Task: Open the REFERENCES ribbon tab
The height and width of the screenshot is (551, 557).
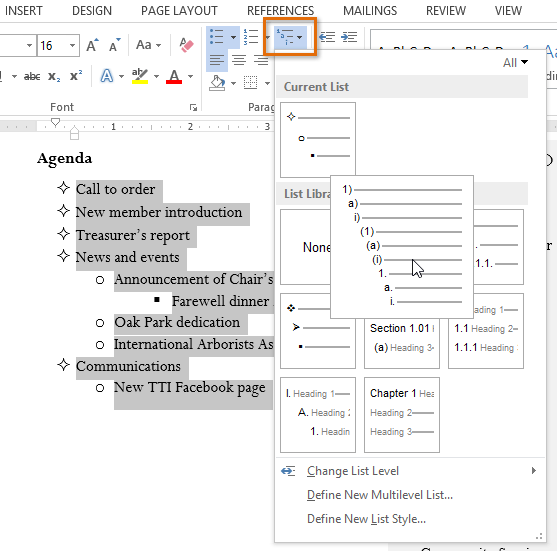Action: [280, 11]
